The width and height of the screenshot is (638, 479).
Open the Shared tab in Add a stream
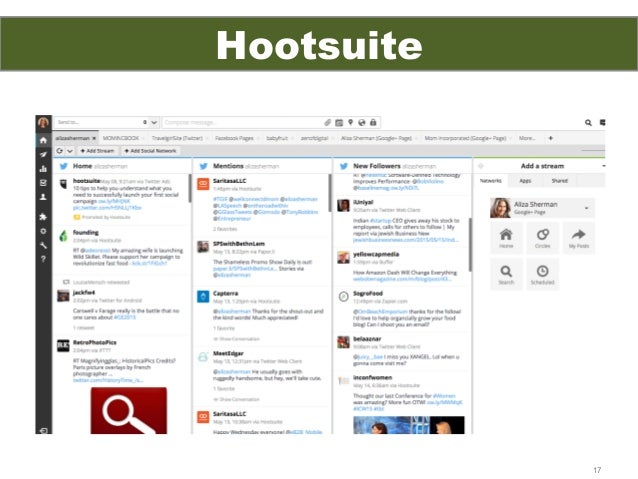click(x=559, y=180)
